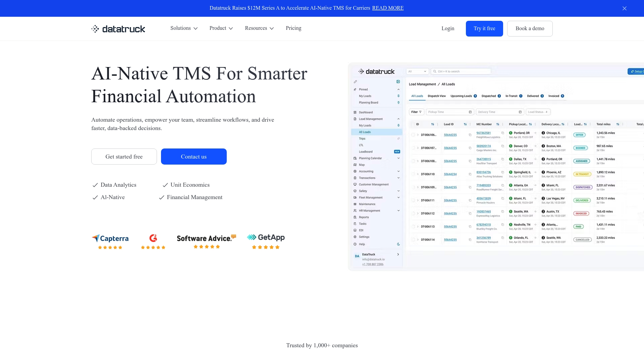Click the Get started free button
The height and width of the screenshot is (362, 644).
[x=124, y=157]
